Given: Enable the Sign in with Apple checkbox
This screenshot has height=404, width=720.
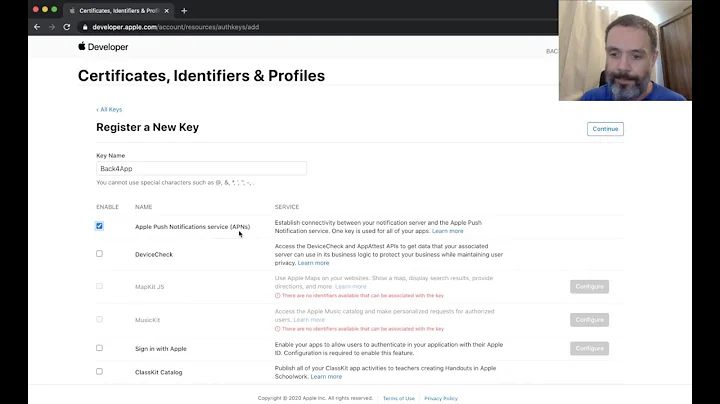Looking at the screenshot, I should pyautogui.click(x=99, y=348).
